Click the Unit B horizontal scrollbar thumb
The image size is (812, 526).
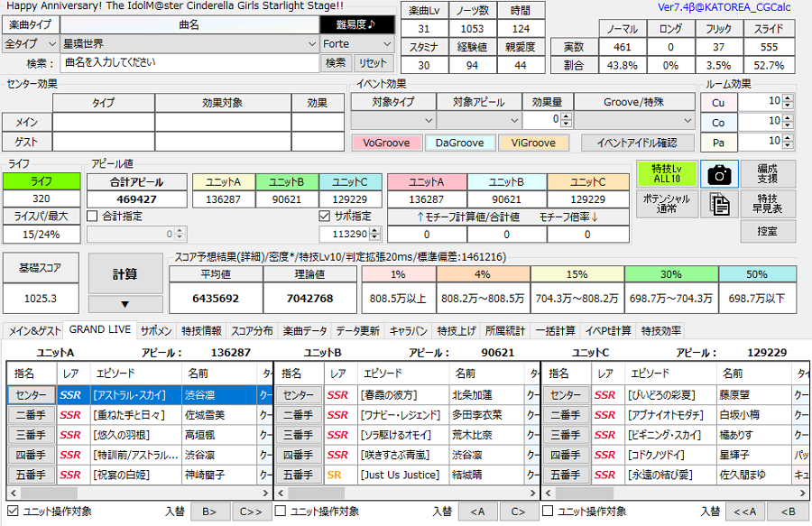[317, 493]
